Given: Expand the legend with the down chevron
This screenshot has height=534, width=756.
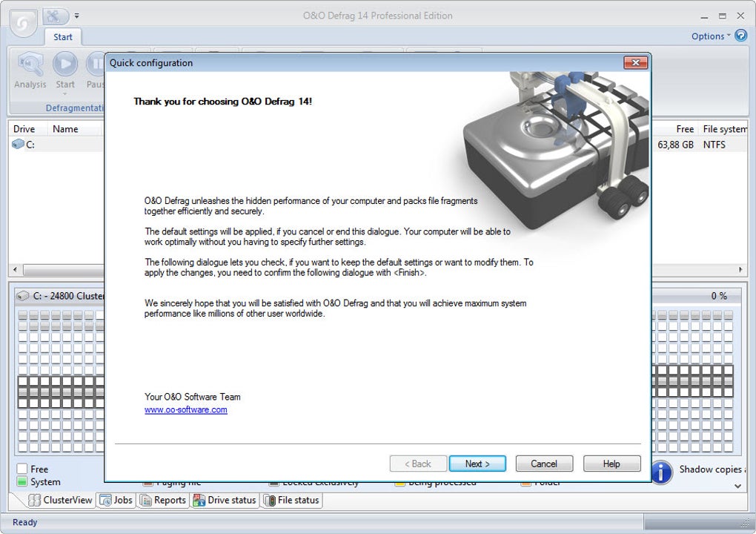Looking at the screenshot, I should pyautogui.click(x=737, y=486).
